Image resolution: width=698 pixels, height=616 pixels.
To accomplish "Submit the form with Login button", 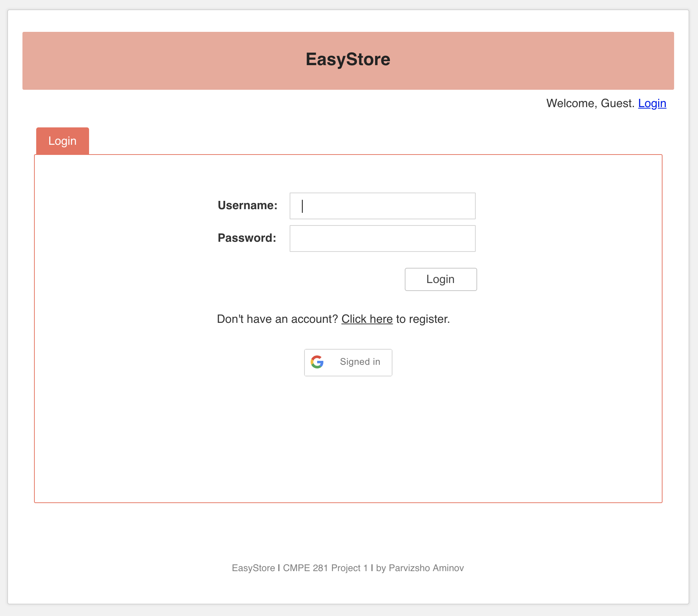I will tap(441, 279).
